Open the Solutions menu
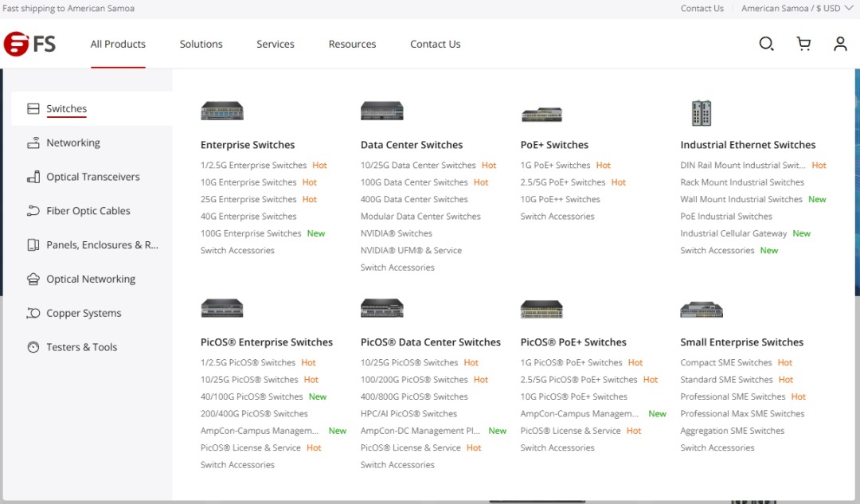Viewport: 860px width, 504px height. pos(201,45)
